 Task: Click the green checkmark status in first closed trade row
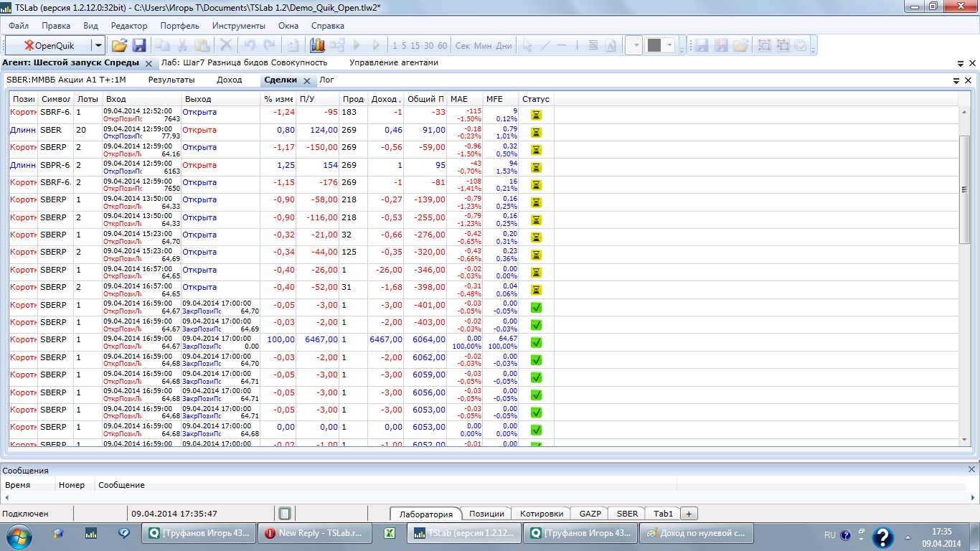pyautogui.click(x=536, y=307)
